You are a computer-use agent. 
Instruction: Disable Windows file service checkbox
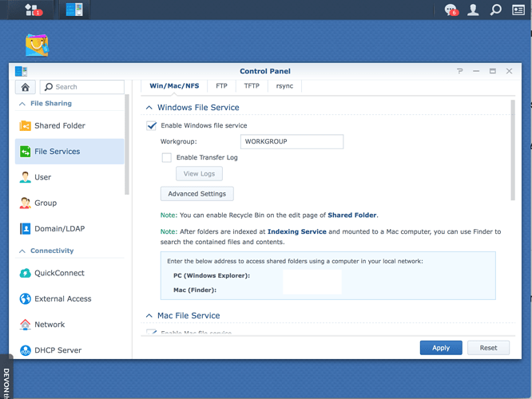click(151, 126)
